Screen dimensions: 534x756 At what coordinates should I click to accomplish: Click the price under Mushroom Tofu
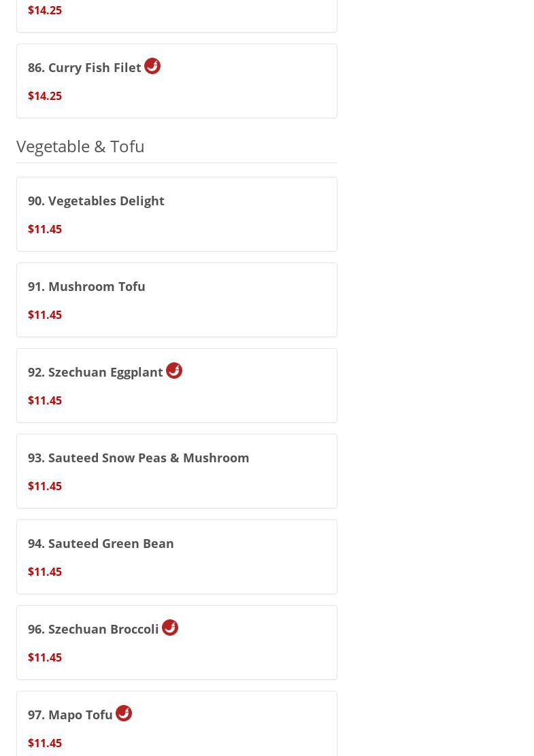point(45,315)
